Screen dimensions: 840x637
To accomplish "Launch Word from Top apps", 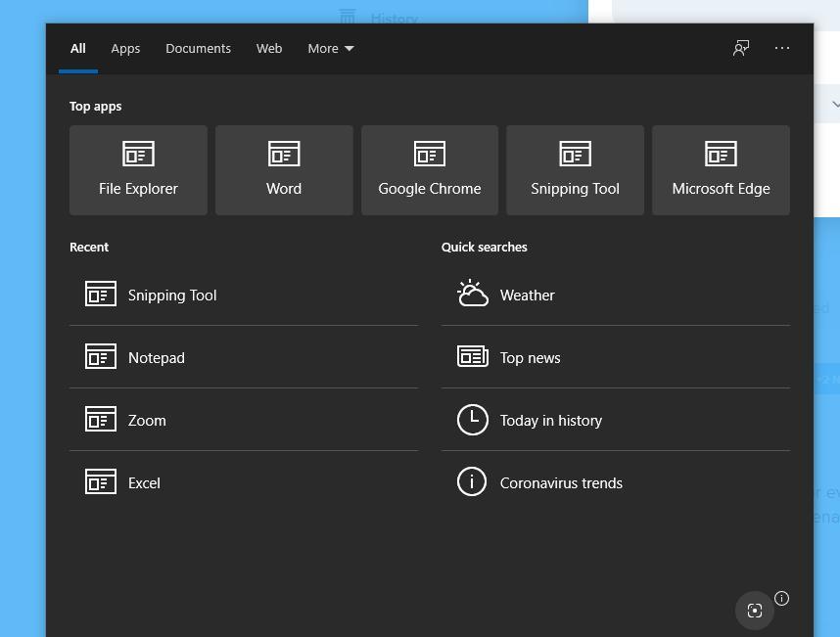I will (284, 169).
